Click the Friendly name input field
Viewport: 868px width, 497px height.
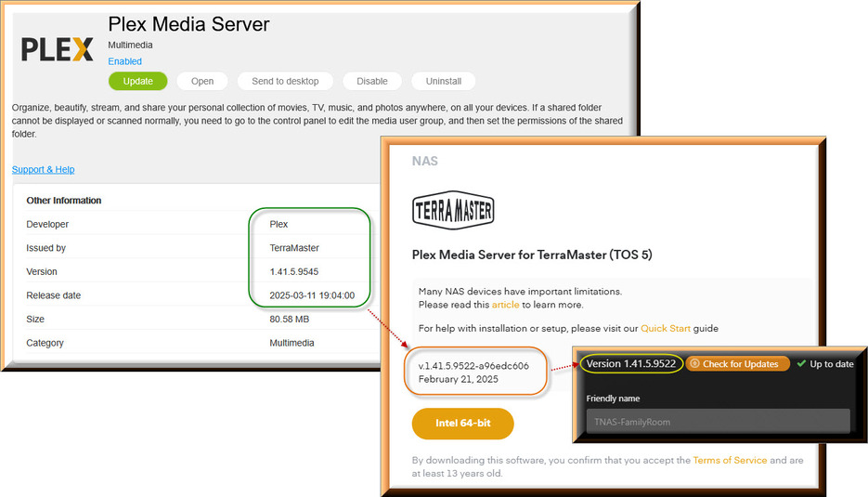(x=718, y=422)
